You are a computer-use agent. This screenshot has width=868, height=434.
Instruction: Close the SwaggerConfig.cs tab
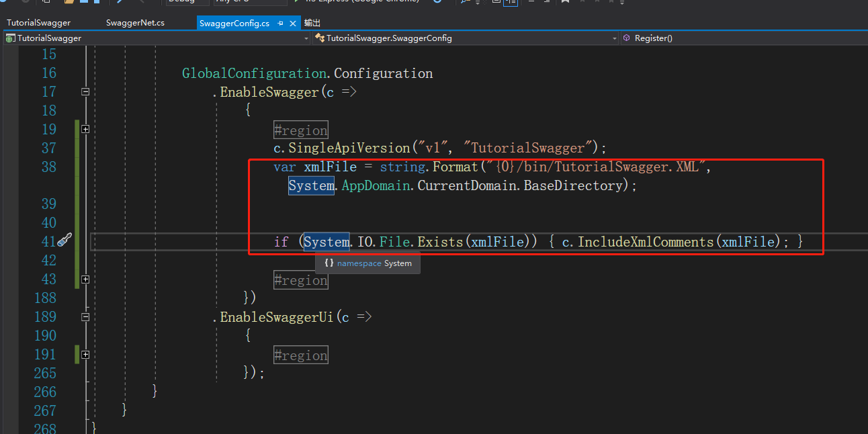pyautogui.click(x=292, y=22)
